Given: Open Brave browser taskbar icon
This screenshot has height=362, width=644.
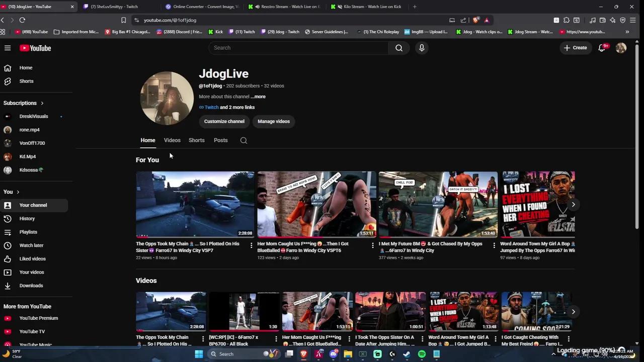Looking at the screenshot, I should [304, 354].
